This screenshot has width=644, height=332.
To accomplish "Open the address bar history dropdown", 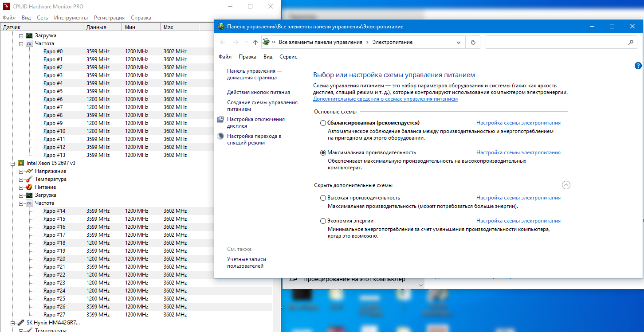I will click(459, 42).
